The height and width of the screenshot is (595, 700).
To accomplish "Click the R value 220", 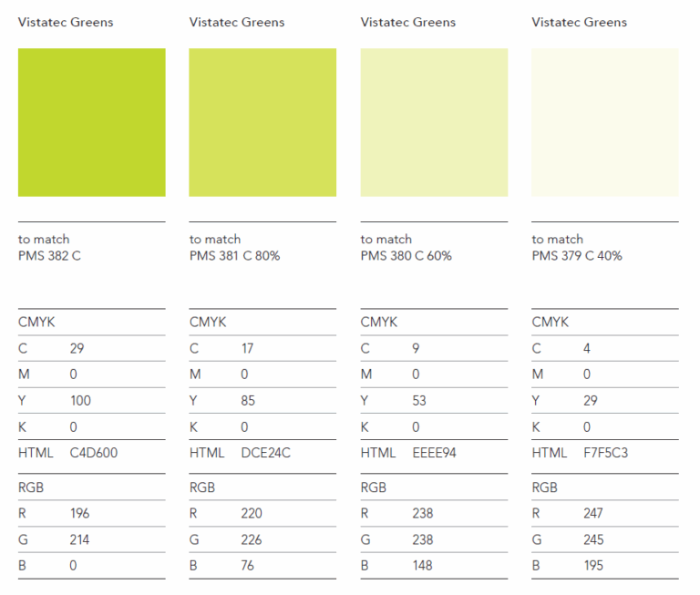I will tap(252, 513).
